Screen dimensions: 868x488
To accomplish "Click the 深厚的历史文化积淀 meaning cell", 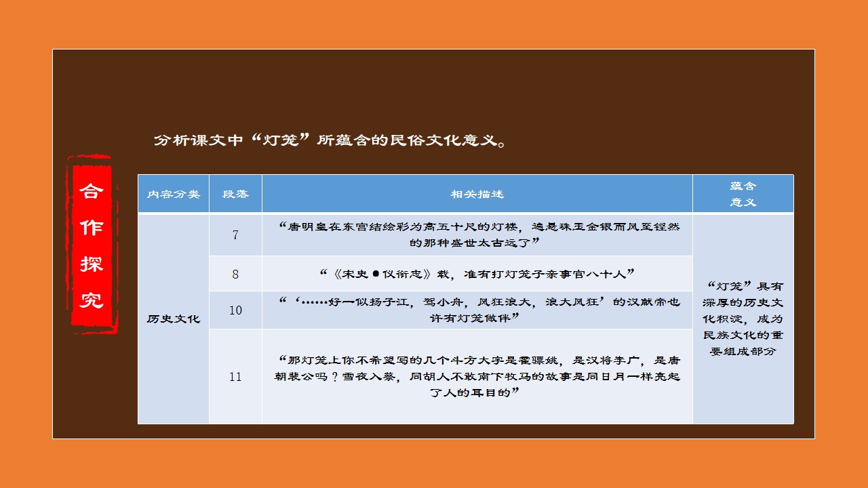I will [743, 319].
